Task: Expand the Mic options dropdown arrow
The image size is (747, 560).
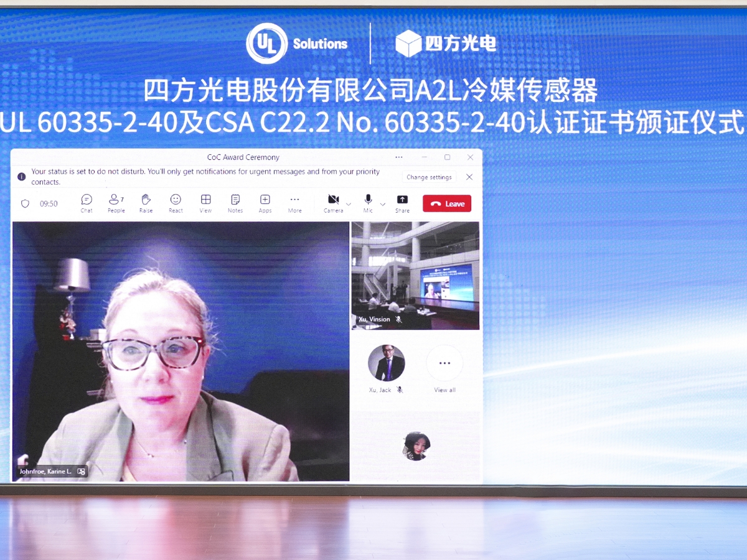Action: point(382,203)
